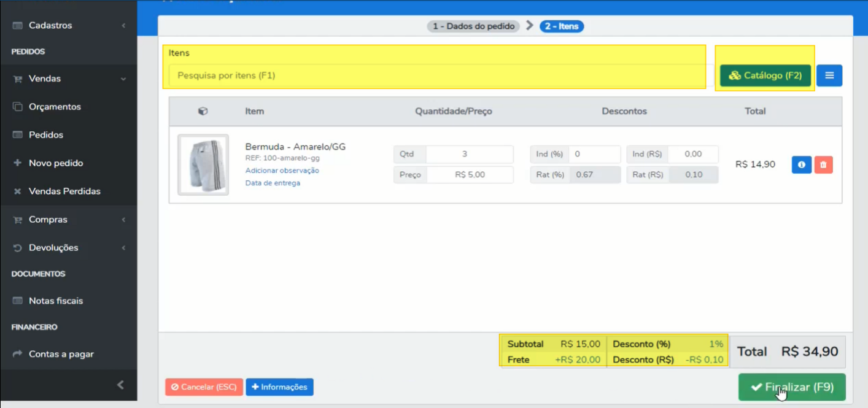Image resolution: width=868 pixels, height=408 pixels.
Task: Click the Rat (%) field showing 0,67
Action: point(594,174)
